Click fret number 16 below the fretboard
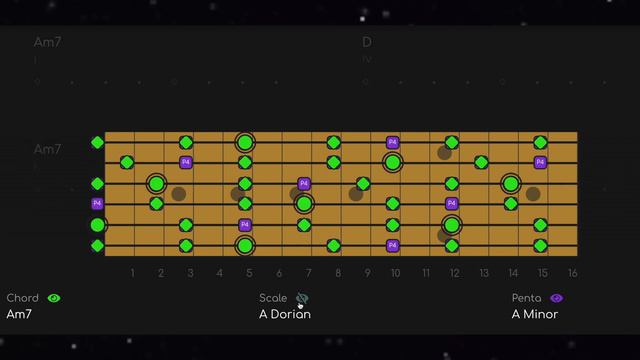Image resolution: width=640 pixels, height=360 pixels. tap(573, 273)
